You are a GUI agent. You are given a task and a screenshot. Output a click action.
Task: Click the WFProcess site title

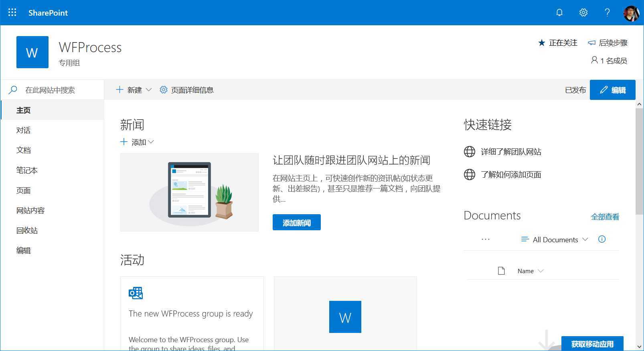tap(90, 47)
